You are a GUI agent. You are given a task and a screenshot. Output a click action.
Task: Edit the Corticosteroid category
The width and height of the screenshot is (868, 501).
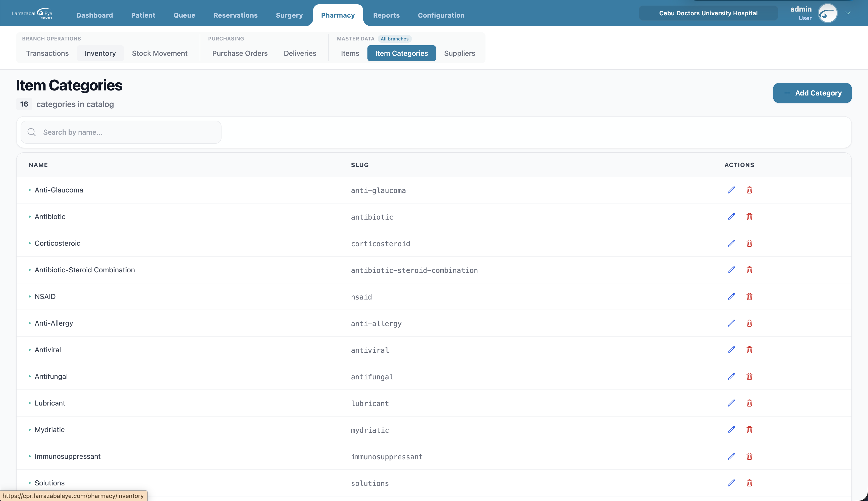tap(731, 243)
